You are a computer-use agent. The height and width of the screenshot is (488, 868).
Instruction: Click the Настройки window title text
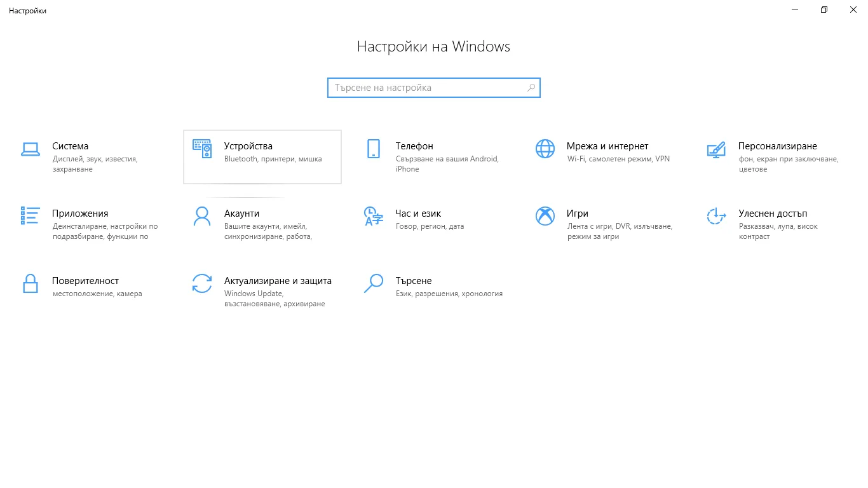(27, 11)
